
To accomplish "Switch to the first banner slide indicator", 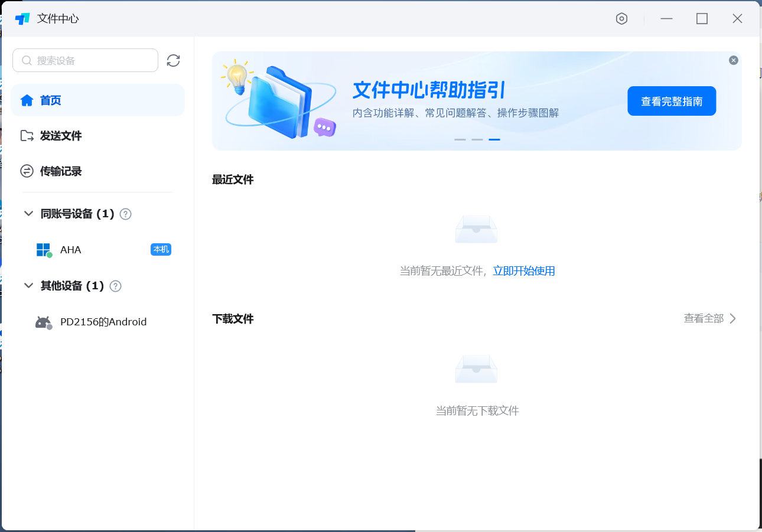I will point(460,140).
